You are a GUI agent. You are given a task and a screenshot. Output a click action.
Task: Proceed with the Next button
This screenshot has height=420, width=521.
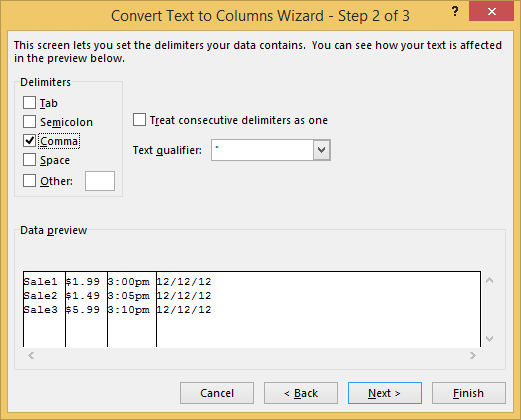point(385,393)
